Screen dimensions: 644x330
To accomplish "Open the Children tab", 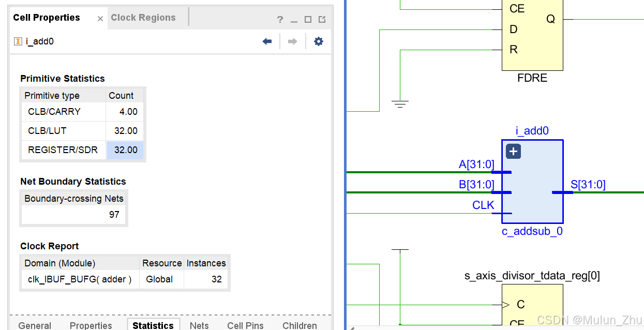I will click(299, 325).
